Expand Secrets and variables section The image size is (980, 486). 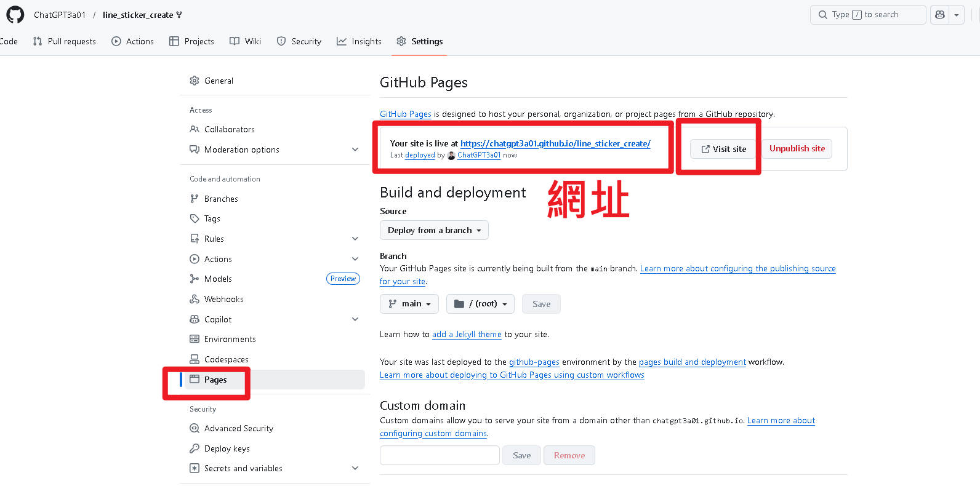(x=275, y=468)
